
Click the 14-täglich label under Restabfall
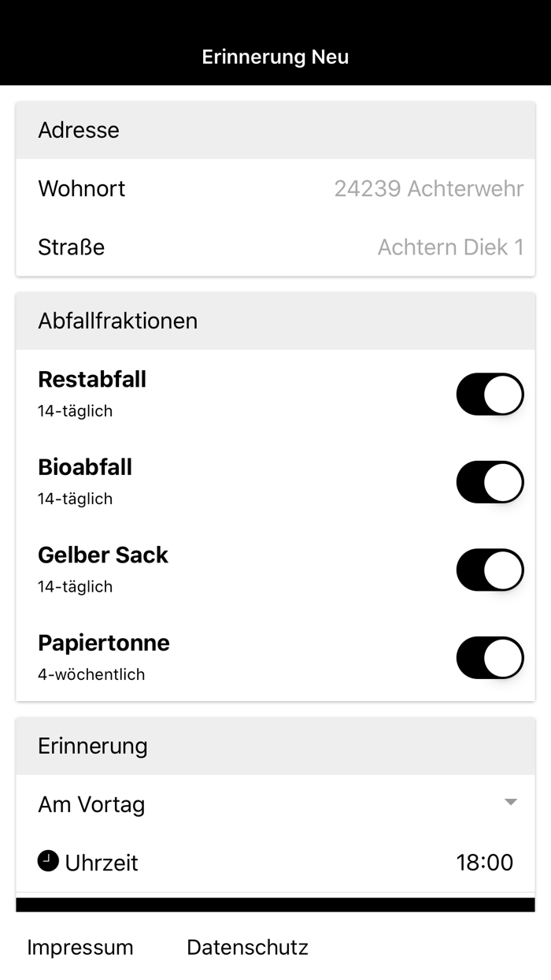tap(75, 410)
